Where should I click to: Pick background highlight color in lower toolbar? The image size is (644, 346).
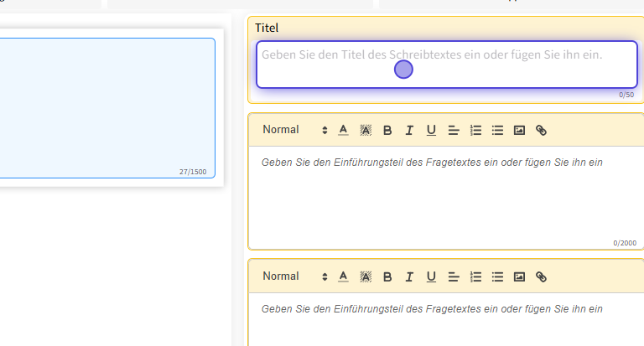[x=366, y=276]
